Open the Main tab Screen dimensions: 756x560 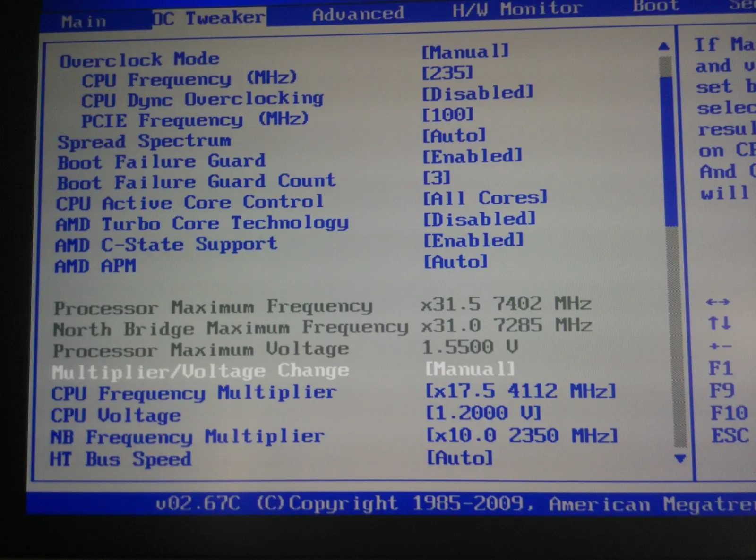[83, 22]
